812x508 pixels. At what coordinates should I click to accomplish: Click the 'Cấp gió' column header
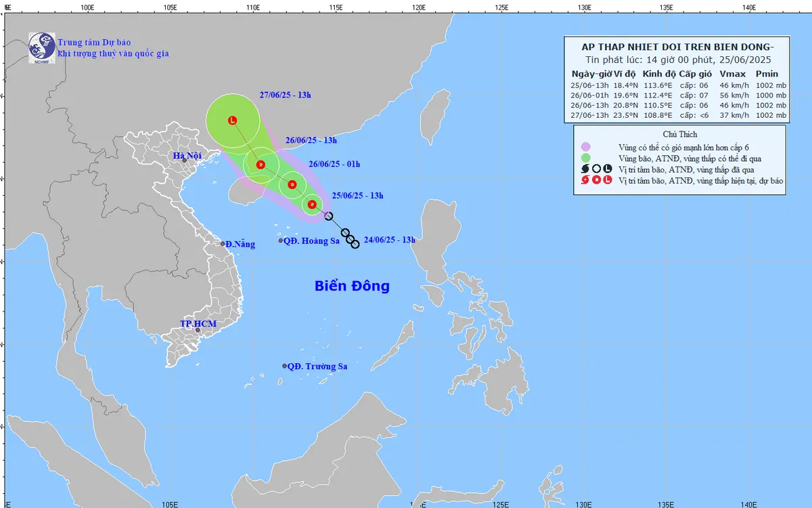point(696,74)
